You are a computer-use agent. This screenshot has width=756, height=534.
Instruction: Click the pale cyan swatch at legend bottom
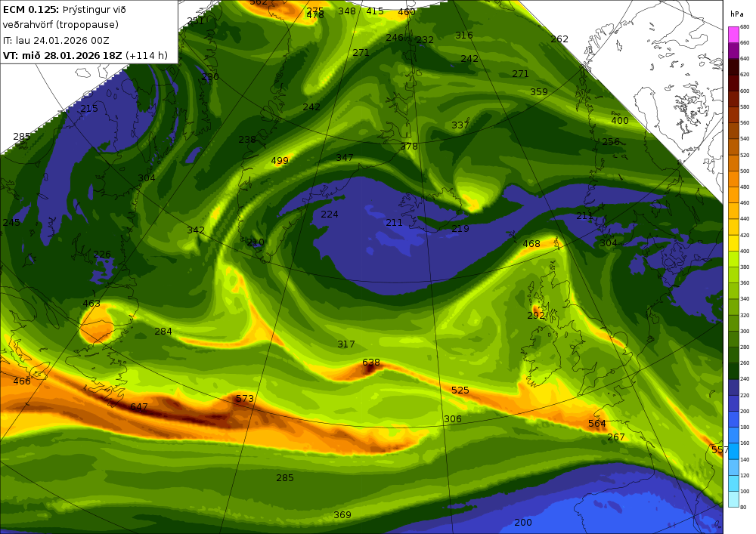coord(733,499)
